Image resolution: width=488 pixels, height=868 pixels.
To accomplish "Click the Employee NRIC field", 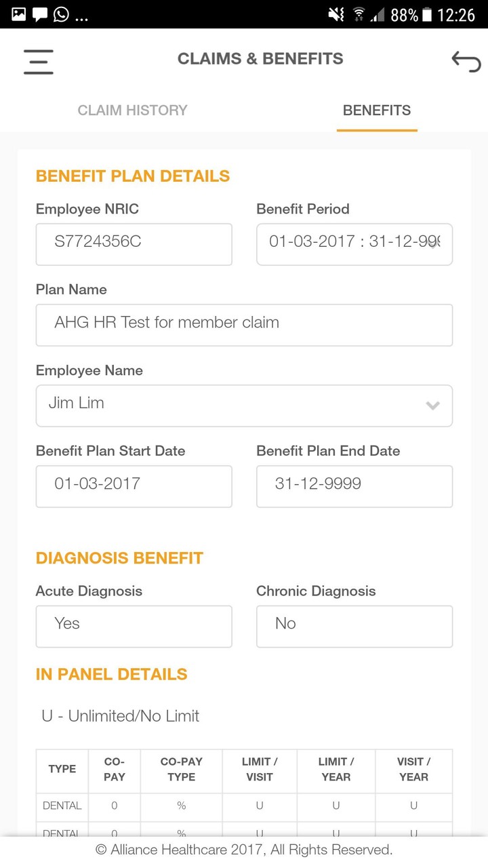I will (x=134, y=244).
